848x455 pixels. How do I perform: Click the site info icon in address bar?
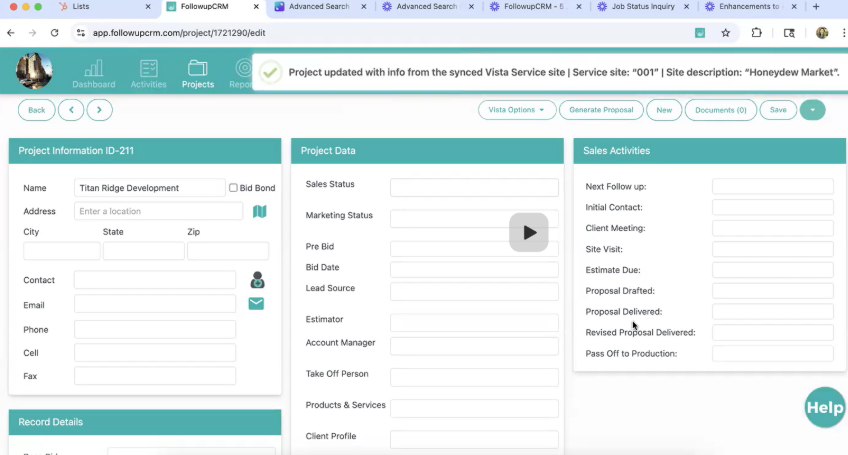pos(81,33)
